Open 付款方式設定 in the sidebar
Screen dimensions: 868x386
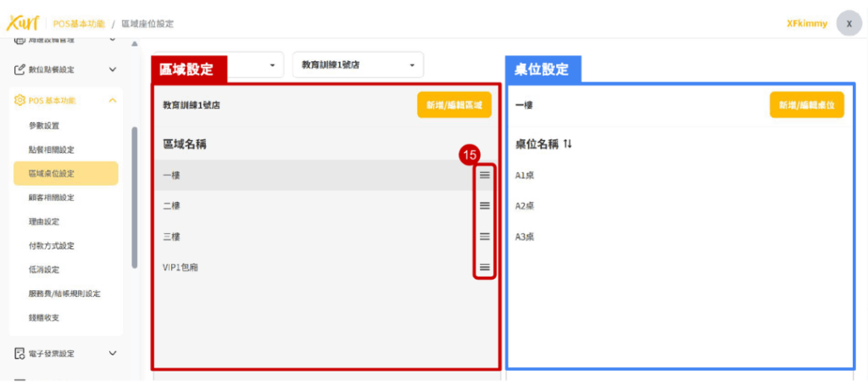coord(52,246)
